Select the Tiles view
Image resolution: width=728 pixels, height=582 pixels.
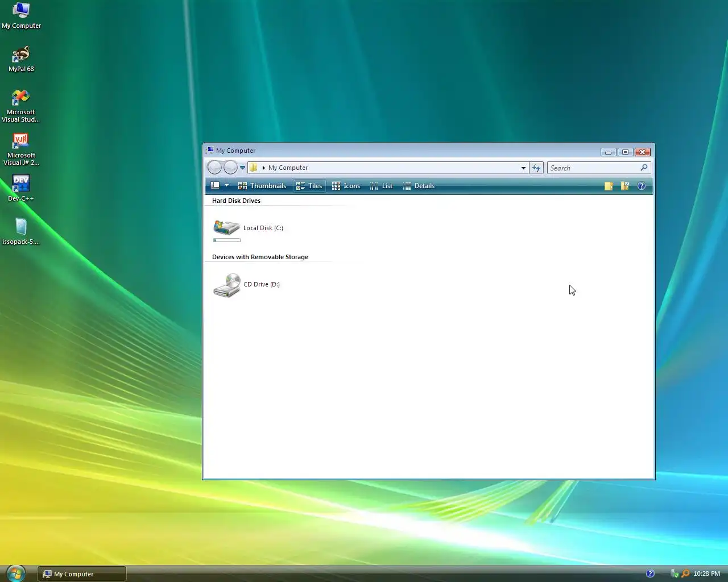[309, 186]
